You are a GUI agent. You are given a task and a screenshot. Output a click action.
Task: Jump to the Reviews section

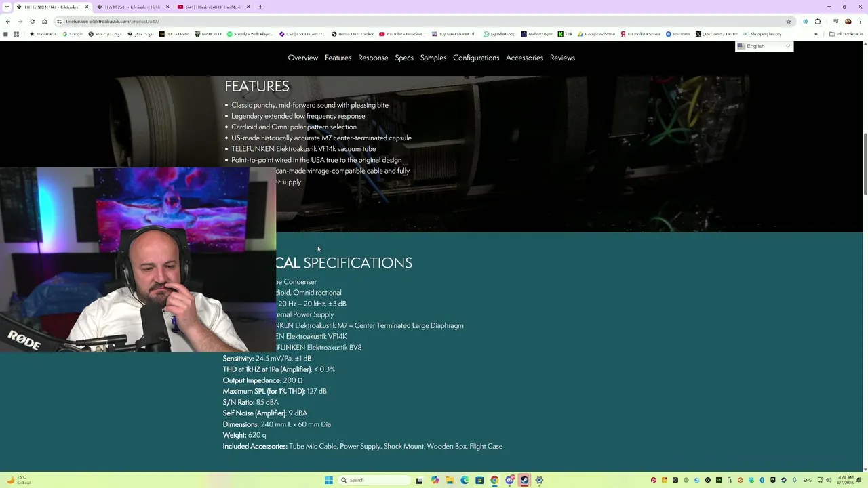pos(562,58)
